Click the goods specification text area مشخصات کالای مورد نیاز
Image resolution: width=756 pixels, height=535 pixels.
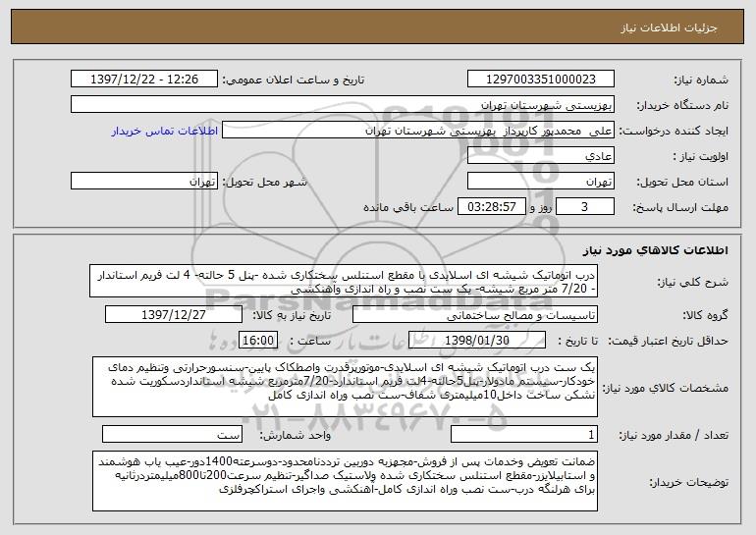pos(345,387)
